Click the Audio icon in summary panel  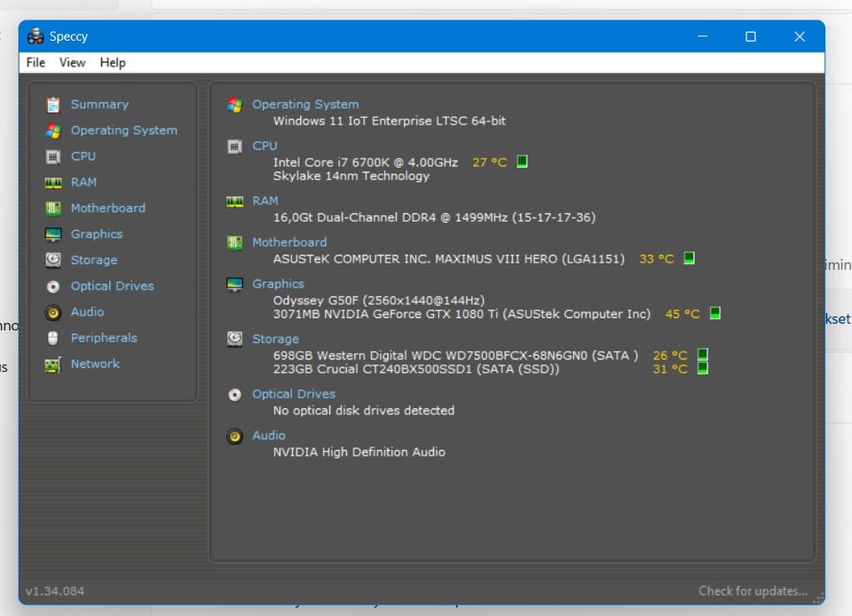click(234, 436)
